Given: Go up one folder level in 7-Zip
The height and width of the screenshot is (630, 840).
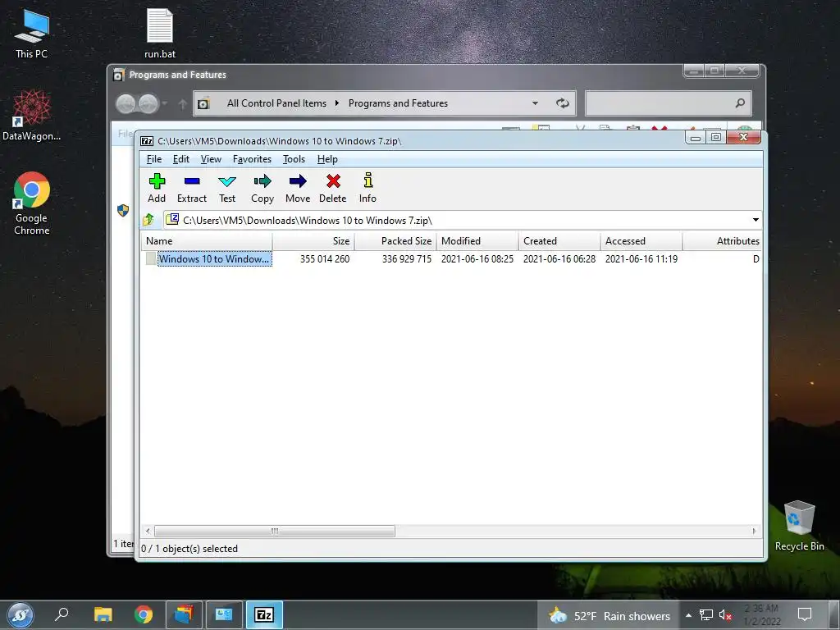Looking at the screenshot, I should 148,220.
